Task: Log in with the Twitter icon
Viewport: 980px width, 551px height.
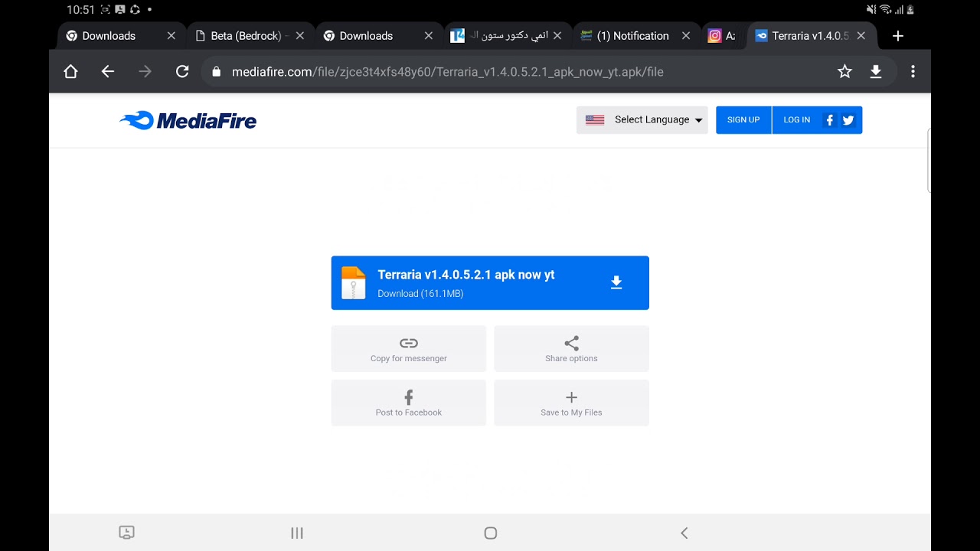Action: 848,120
